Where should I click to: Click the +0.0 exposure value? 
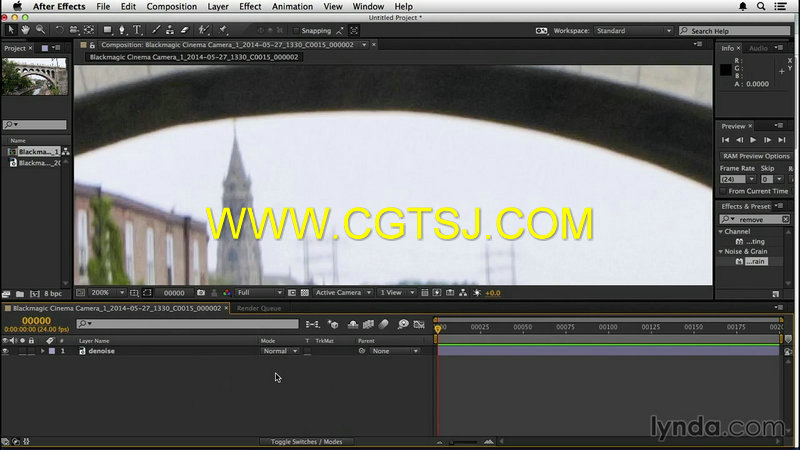coord(493,293)
